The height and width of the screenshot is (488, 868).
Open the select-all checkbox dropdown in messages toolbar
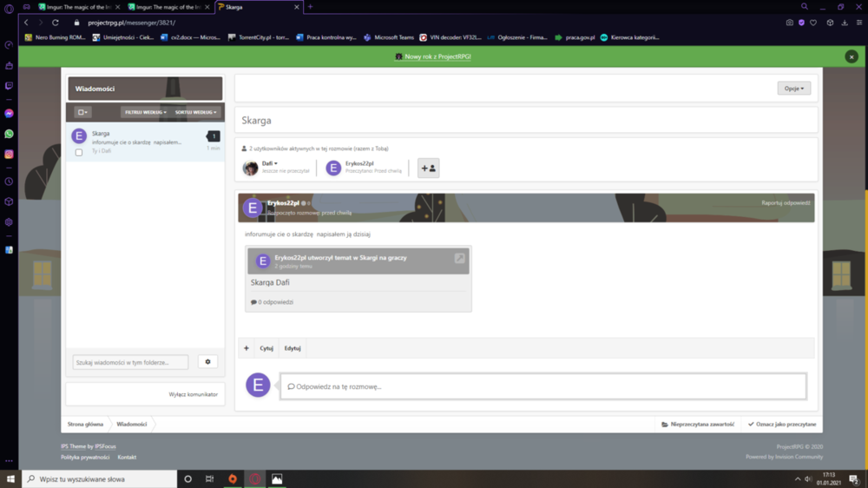82,112
